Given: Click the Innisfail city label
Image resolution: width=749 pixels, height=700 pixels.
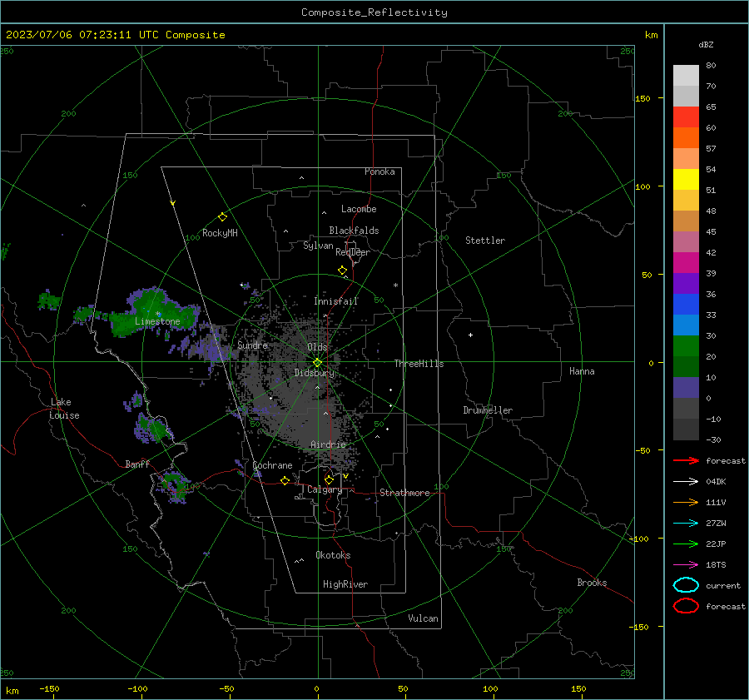Looking at the screenshot, I should coord(336,301).
